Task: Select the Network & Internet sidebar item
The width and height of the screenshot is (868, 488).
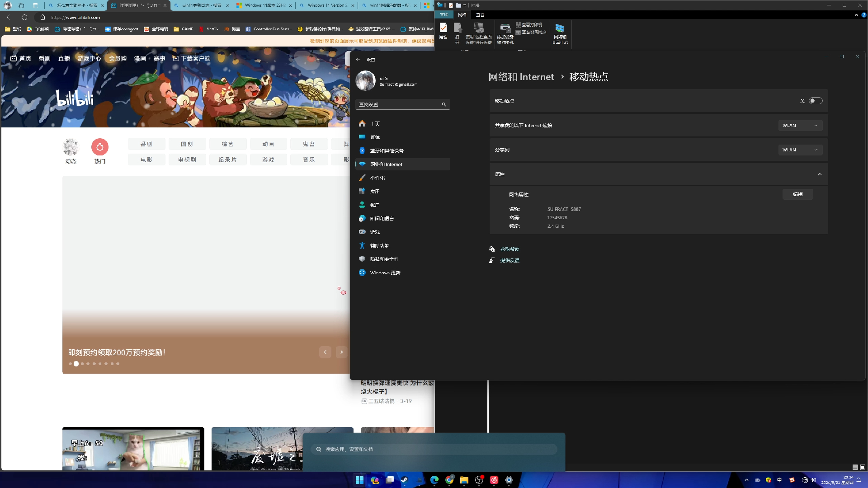Action: coord(402,164)
